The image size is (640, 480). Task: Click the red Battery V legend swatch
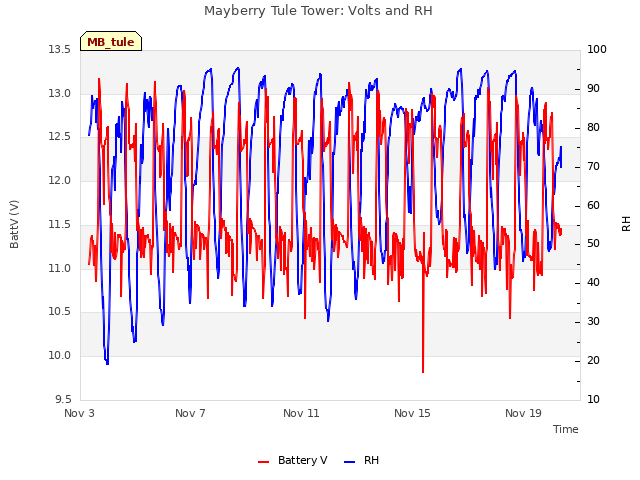tap(264, 462)
